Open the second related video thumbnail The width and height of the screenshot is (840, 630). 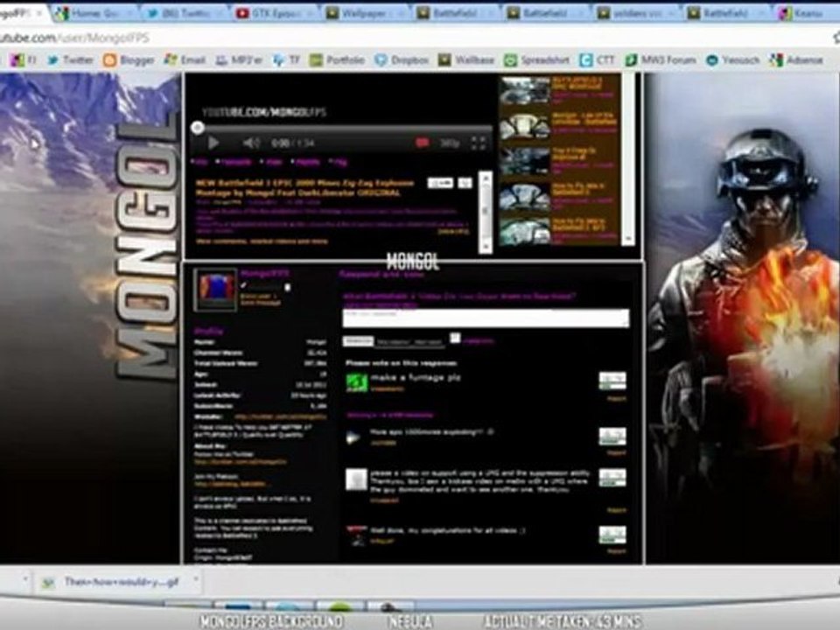click(524, 126)
